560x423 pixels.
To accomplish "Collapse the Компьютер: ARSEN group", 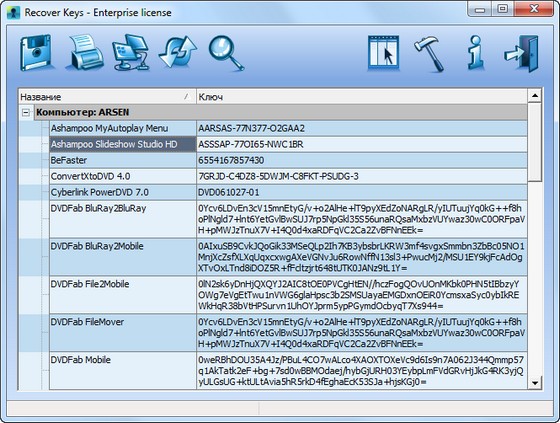I will pos(26,113).
